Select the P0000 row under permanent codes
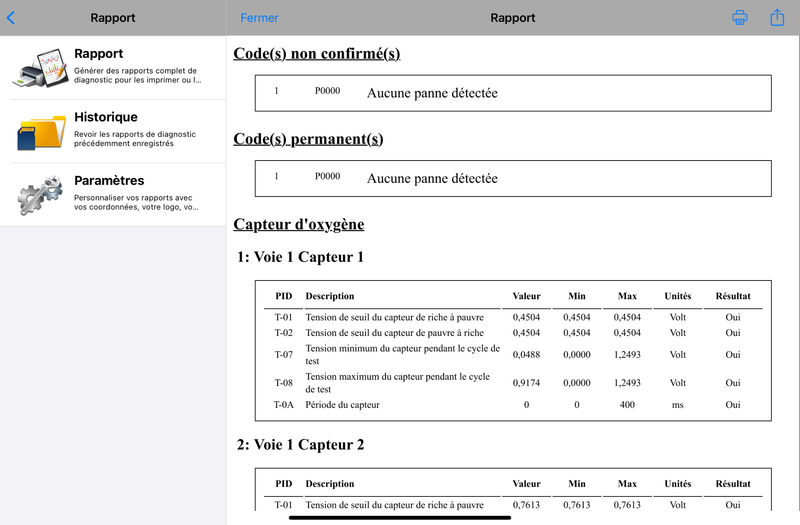The image size is (800, 525). pos(513,178)
